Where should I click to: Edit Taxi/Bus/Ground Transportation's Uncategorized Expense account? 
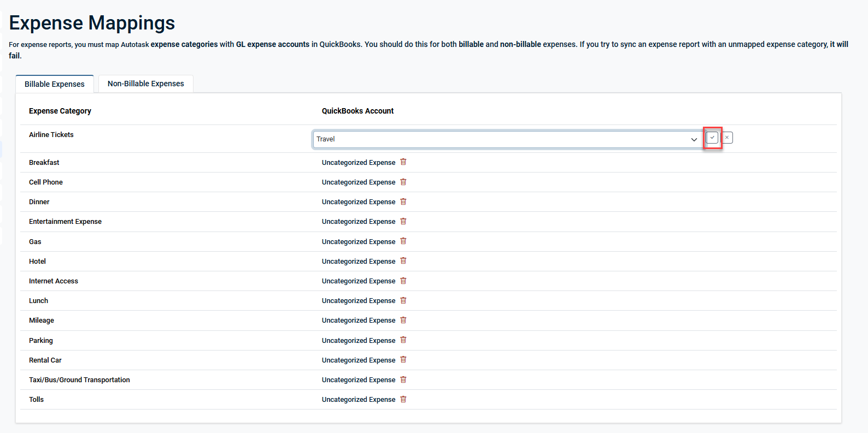(359, 380)
